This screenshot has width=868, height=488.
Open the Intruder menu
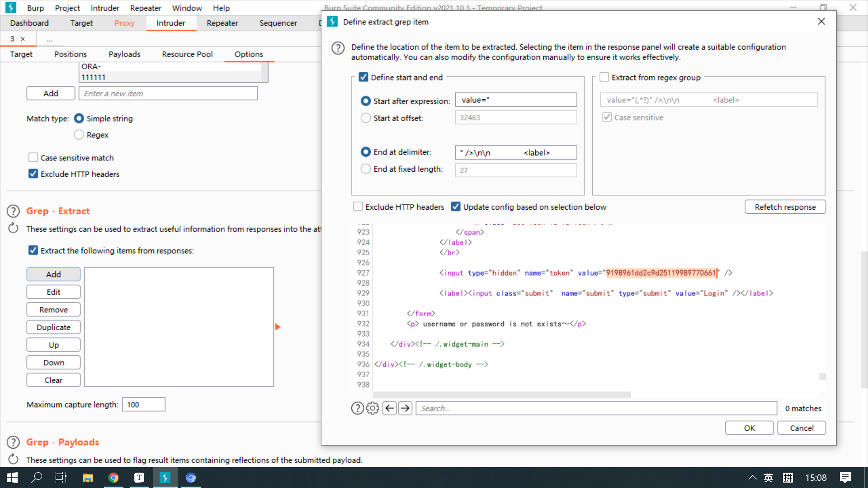[104, 8]
